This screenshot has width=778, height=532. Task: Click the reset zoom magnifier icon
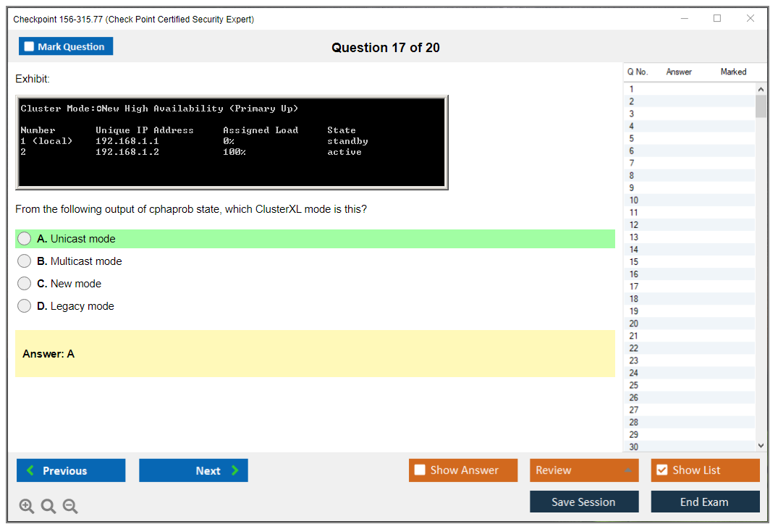click(48, 507)
